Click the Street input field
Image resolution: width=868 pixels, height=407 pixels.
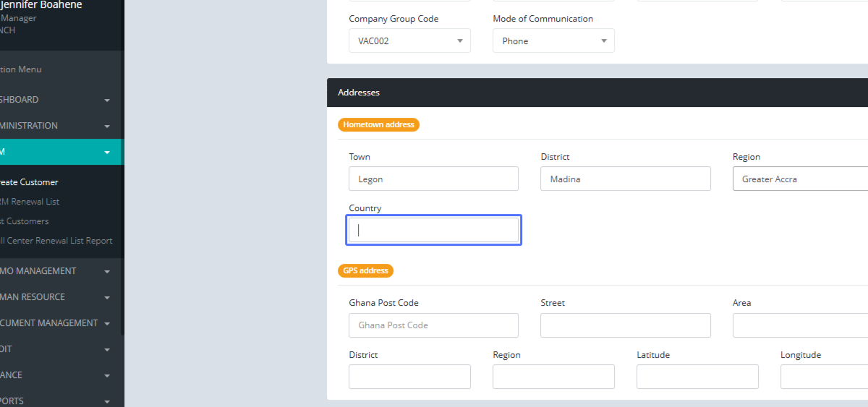[x=625, y=325]
